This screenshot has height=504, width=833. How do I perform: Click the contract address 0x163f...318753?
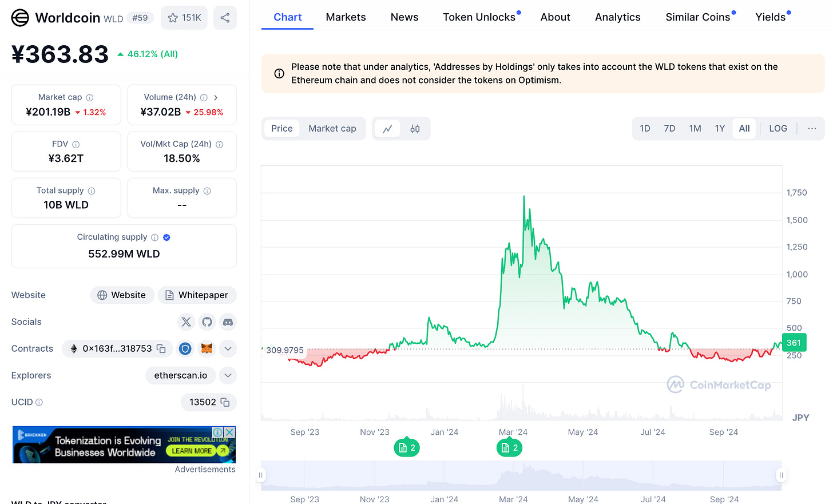[x=117, y=348]
